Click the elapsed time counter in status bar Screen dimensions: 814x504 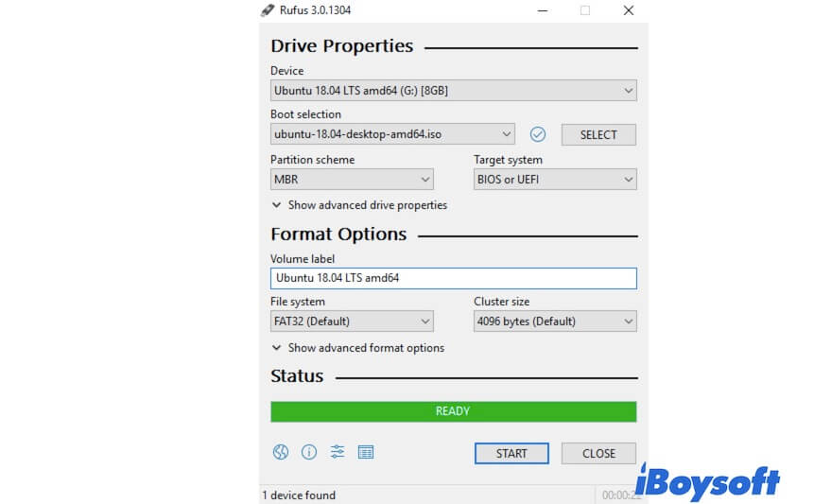(x=621, y=495)
